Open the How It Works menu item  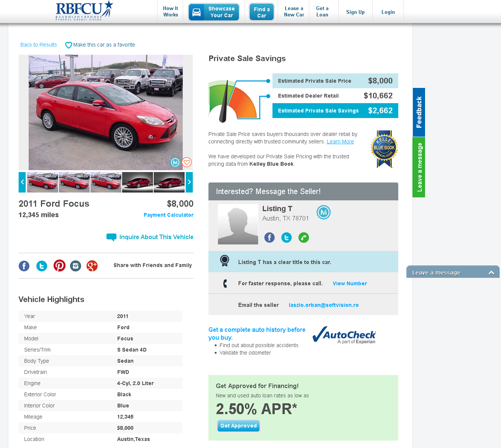tap(170, 12)
